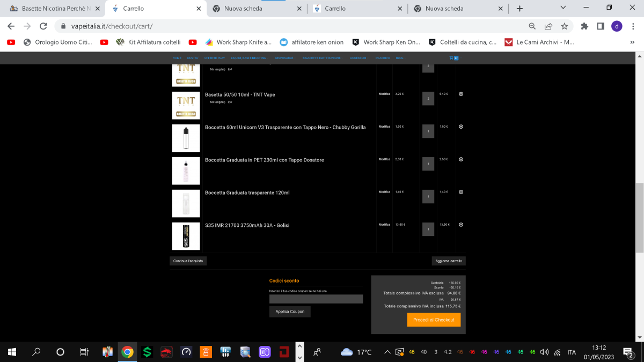The image size is (644, 362).
Task: Open the cart icon in site header
Action: point(453,58)
